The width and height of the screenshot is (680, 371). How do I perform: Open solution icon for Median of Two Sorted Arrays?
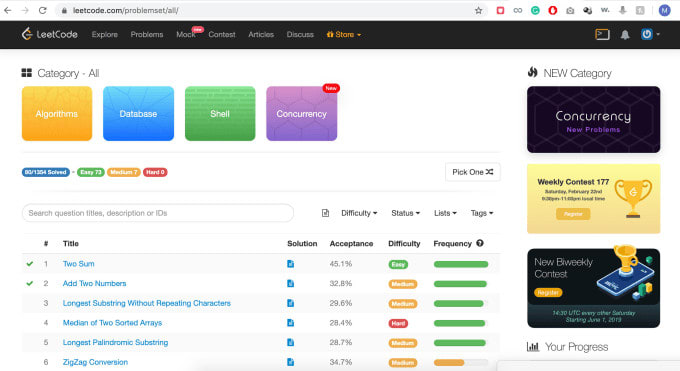click(x=291, y=323)
